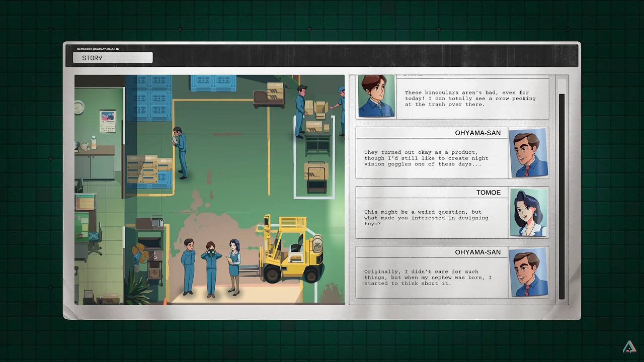The height and width of the screenshot is (362, 644).
Task: Click the orange electric fan
Action: 140,253
